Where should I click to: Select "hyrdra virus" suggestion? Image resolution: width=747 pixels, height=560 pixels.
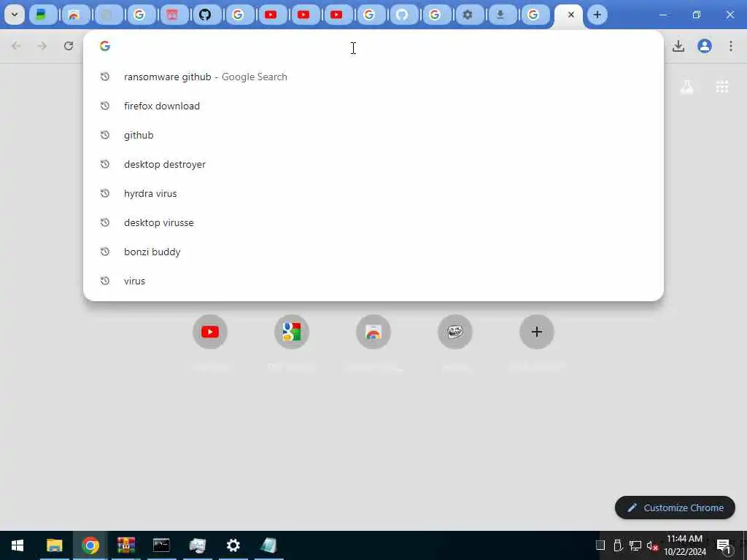(373, 193)
